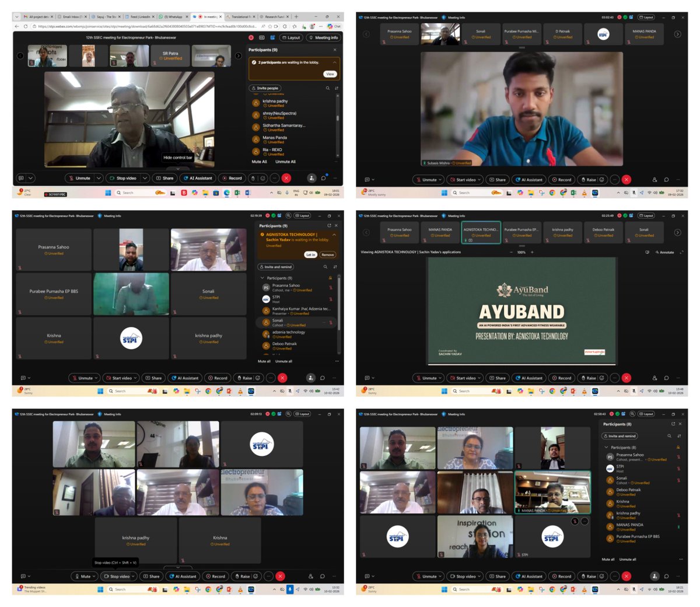The width and height of the screenshot is (700, 607).
Task: Click Mute all in the Participants (8) panel
Action: [x=608, y=559]
